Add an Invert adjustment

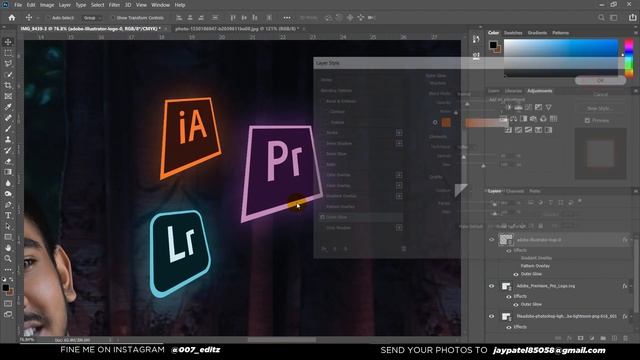tap(509, 130)
